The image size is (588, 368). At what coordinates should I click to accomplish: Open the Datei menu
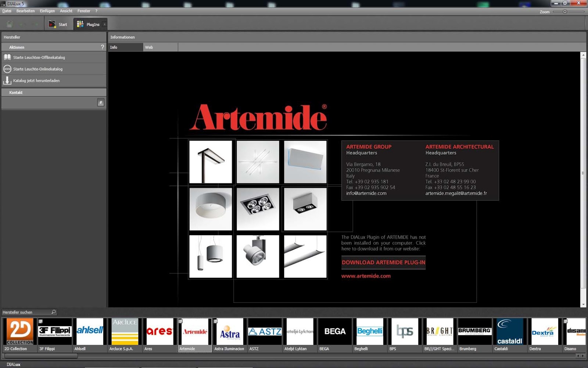[x=7, y=11]
